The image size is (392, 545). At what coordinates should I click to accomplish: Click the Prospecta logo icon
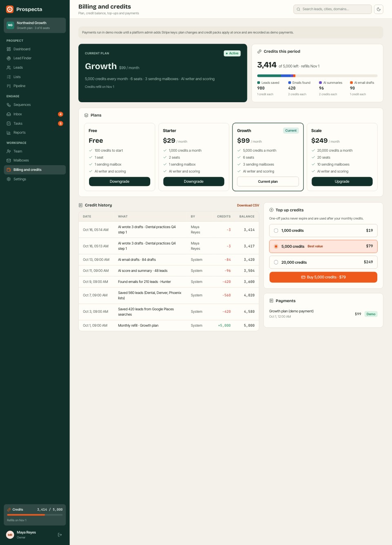10,9
